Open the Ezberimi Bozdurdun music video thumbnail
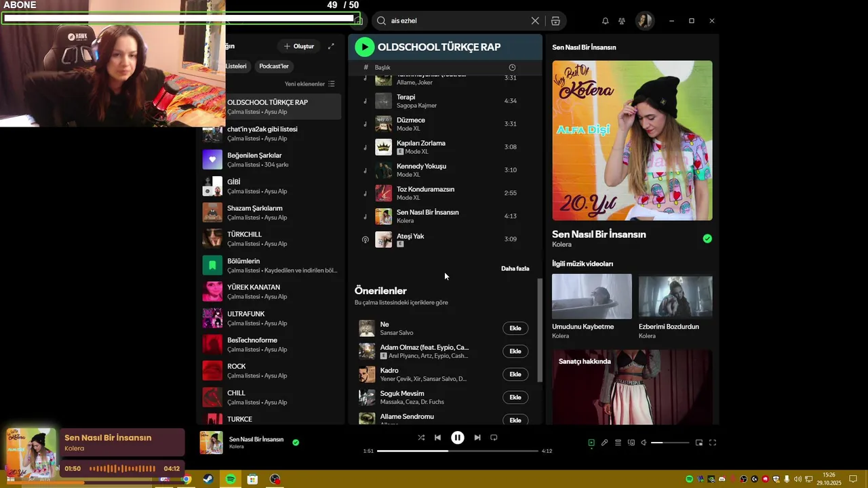Screen dimensions: 868x488 point(675,296)
